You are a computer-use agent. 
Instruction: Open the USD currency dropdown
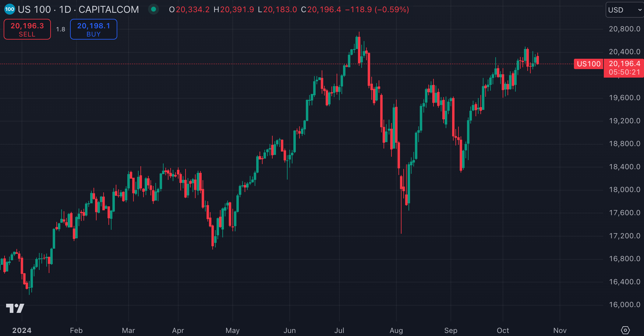(625, 10)
